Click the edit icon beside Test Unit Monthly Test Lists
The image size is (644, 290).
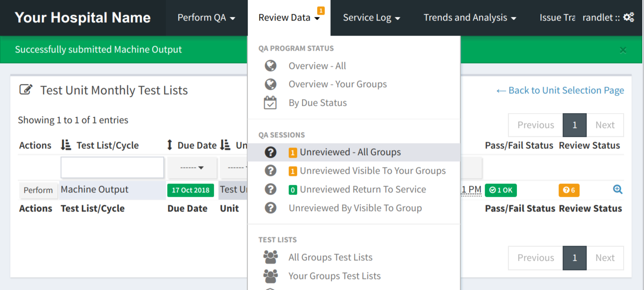click(26, 90)
